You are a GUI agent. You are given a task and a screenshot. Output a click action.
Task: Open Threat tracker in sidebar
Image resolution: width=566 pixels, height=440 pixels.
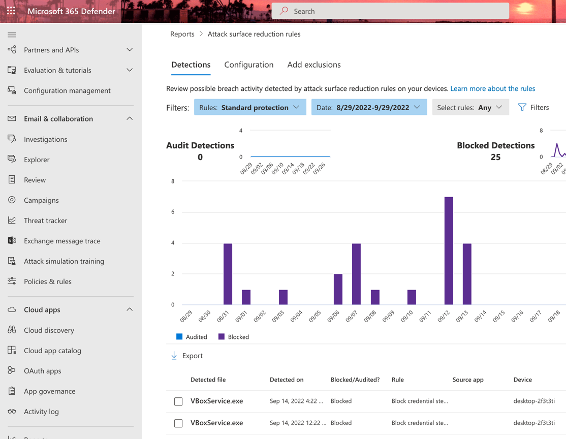[45, 220]
